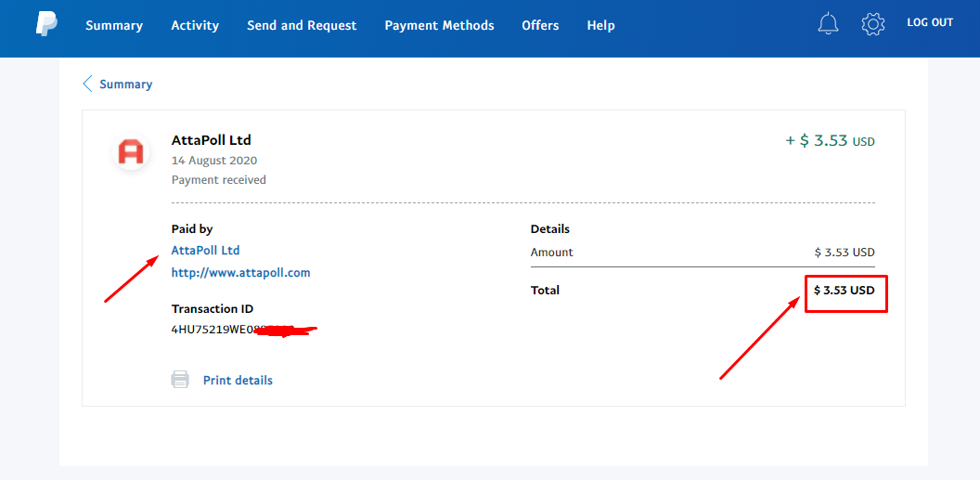
Task: Go to Send and Request
Action: pyautogui.click(x=302, y=26)
